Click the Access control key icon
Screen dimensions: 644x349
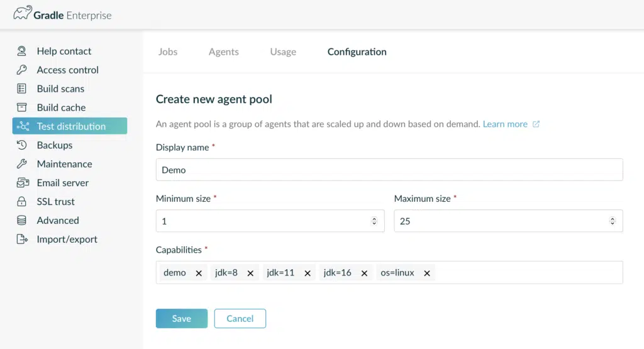(22, 70)
